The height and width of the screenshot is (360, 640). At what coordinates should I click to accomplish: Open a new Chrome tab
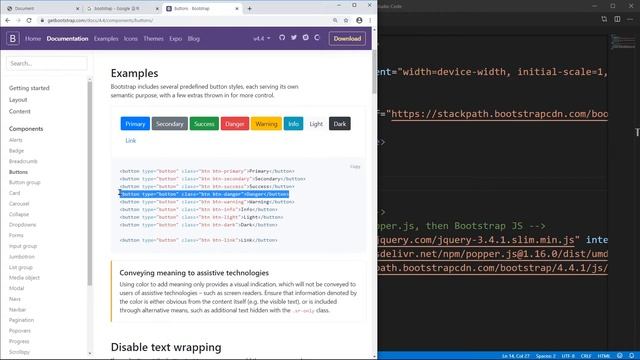(x=249, y=9)
